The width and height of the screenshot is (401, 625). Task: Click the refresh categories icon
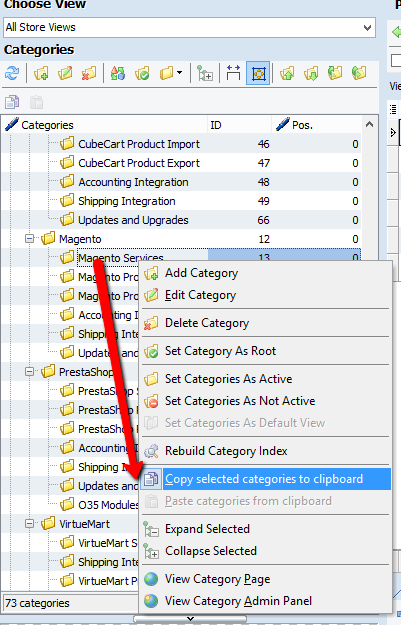(x=12, y=73)
